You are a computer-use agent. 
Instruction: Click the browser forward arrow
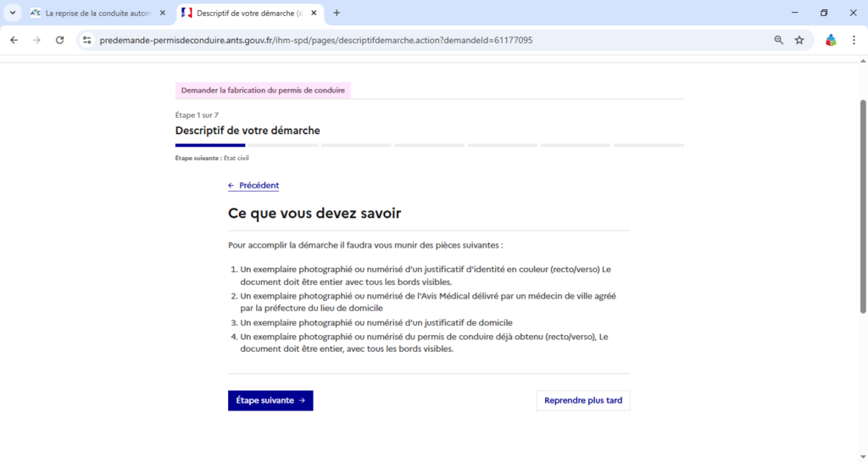(36, 40)
